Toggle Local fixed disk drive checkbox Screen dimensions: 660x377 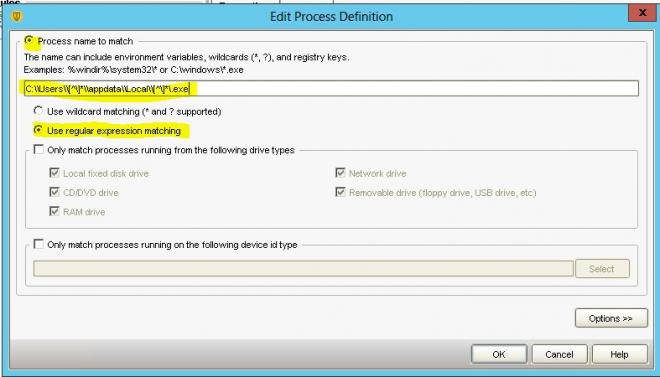[x=54, y=173]
